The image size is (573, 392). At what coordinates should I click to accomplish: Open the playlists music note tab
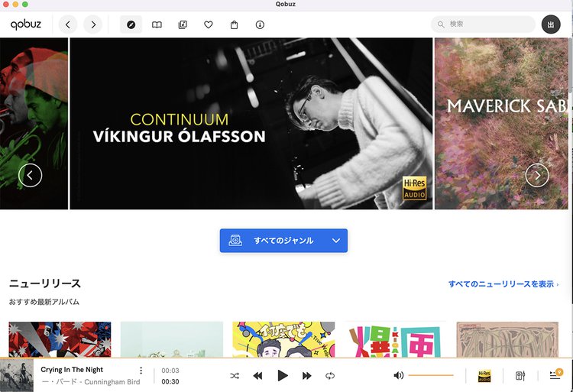click(183, 24)
